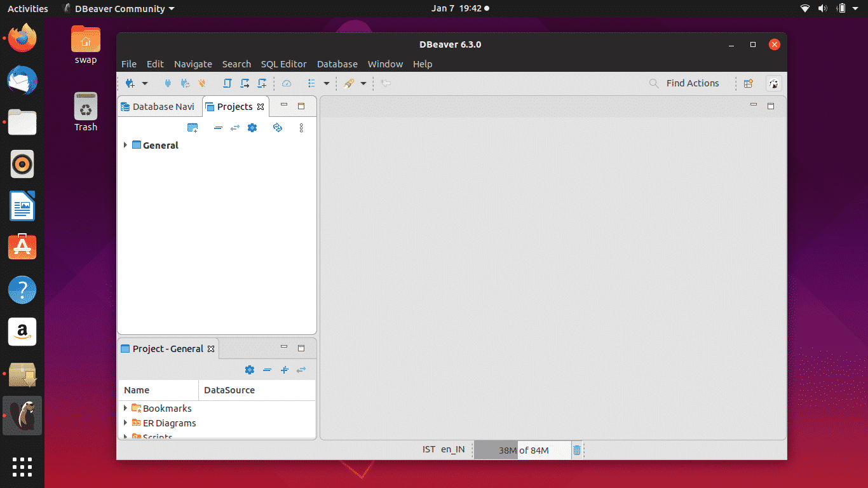This screenshot has height=488, width=868.
Task: Click the Name column header
Action: [137, 390]
